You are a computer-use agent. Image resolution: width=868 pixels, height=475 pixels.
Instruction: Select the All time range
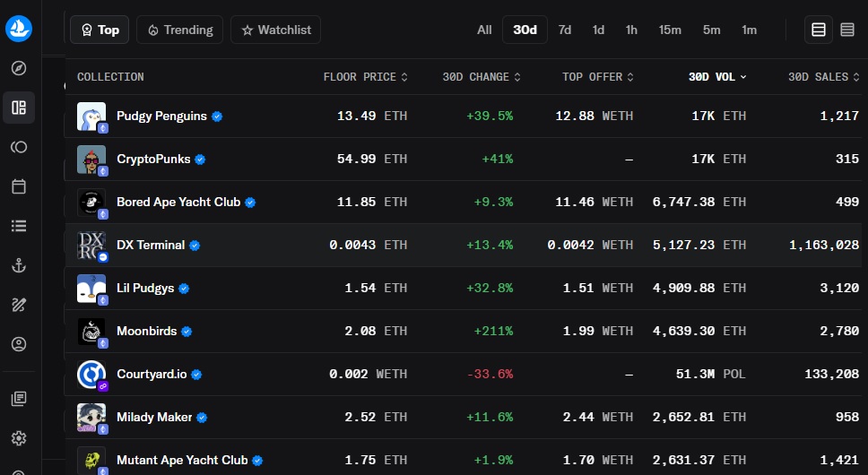point(484,30)
